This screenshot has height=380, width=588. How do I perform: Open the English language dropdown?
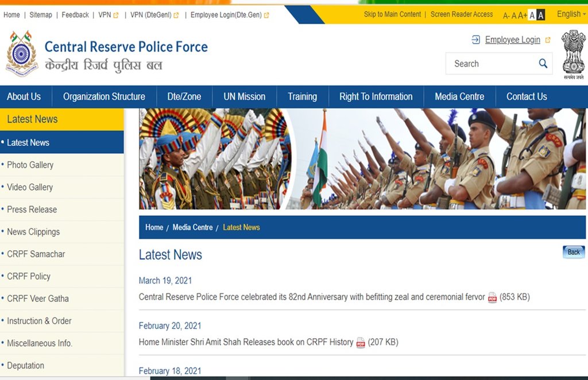(571, 14)
